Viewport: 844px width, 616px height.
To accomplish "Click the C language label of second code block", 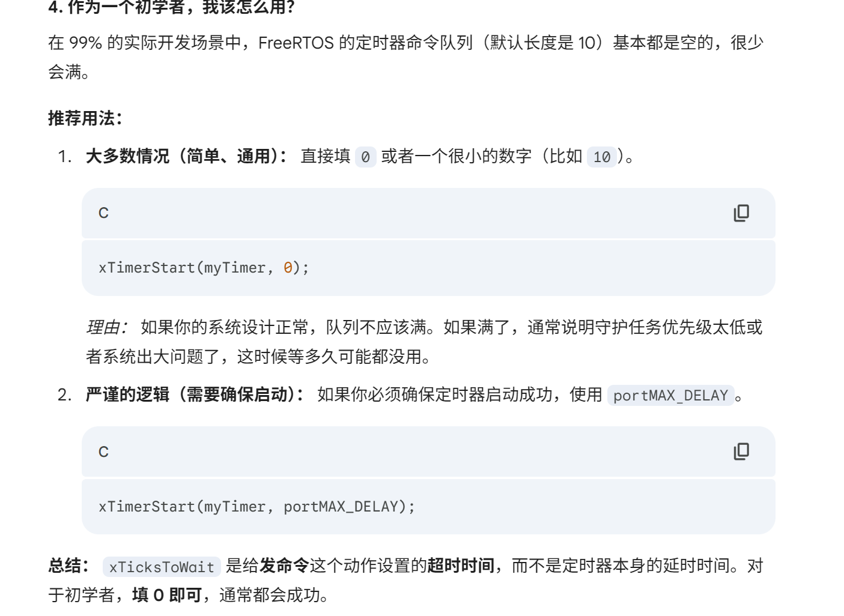I will (x=103, y=452).
